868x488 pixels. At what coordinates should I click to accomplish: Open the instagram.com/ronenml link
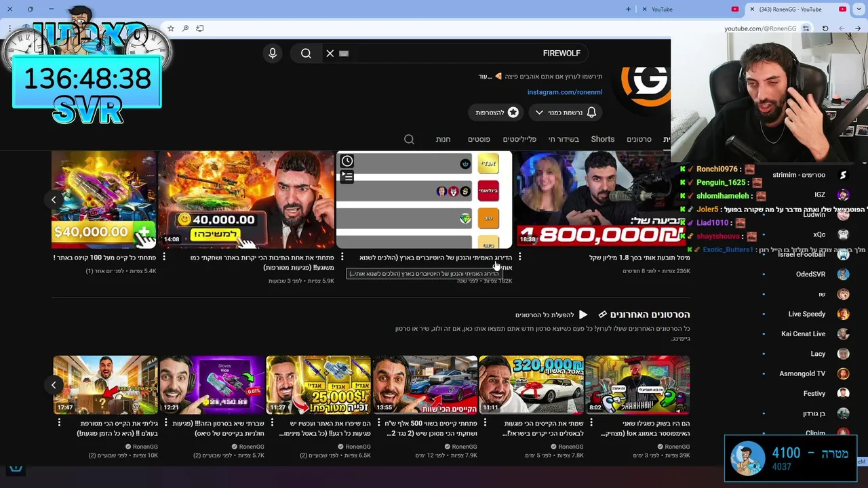coord(565,92)
